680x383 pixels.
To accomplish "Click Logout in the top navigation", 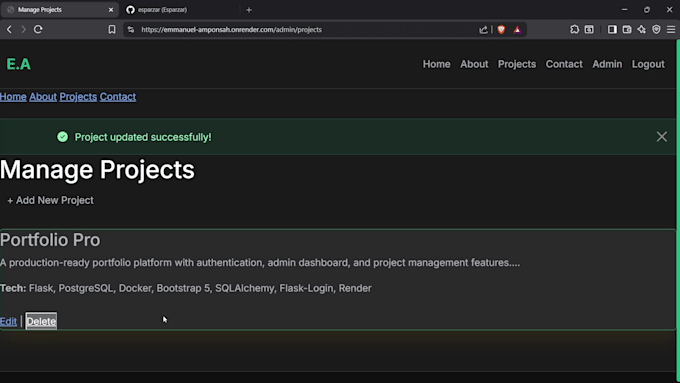I will pyautogui.click(x=648, y=64).
